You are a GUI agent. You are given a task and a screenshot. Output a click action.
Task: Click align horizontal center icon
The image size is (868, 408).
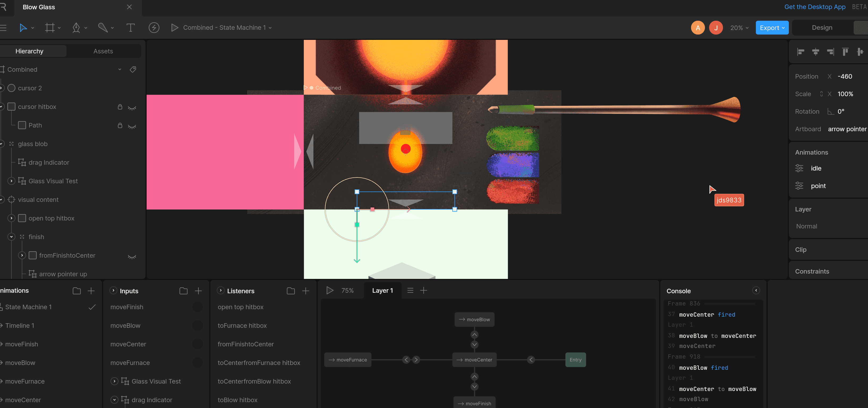pos(815,52)
